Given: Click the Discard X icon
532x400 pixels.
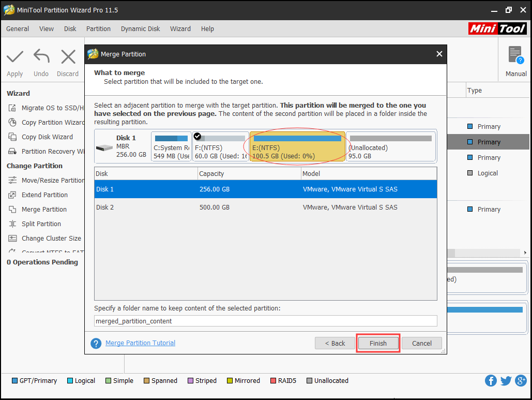Looking at the screenshot, I should [x=68, y=57].
